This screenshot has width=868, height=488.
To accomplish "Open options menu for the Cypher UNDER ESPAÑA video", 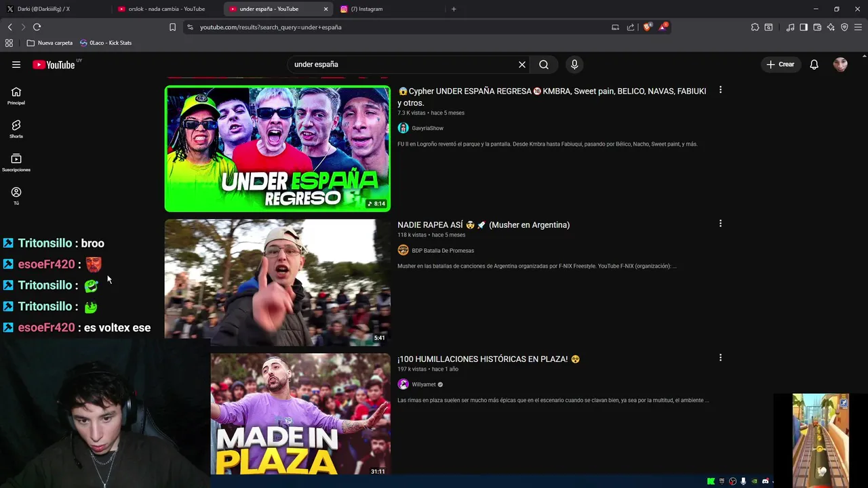I will tap(720, 89).
